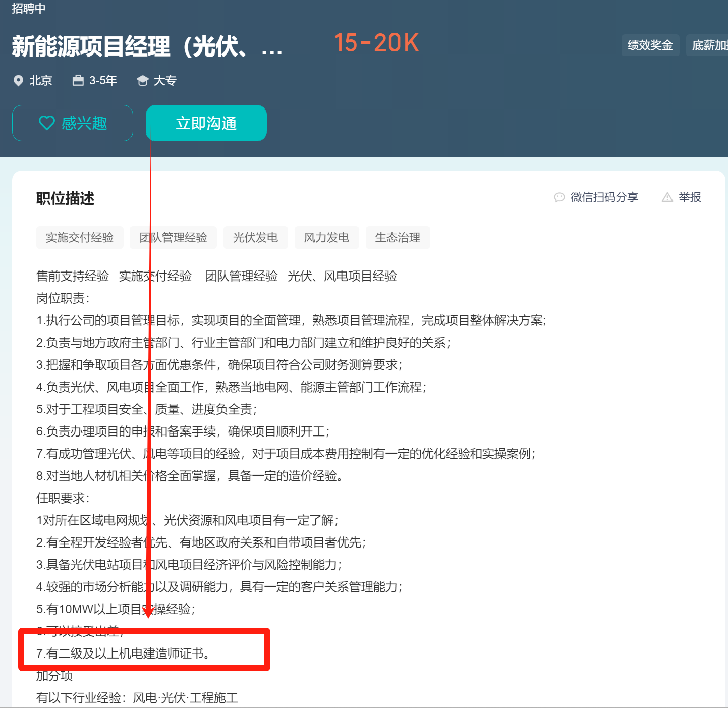The height and width of the screenshot is (708, 728).
Task: Click the line 2.有全程开发经验者优先
Action: (x=201, y=542)
